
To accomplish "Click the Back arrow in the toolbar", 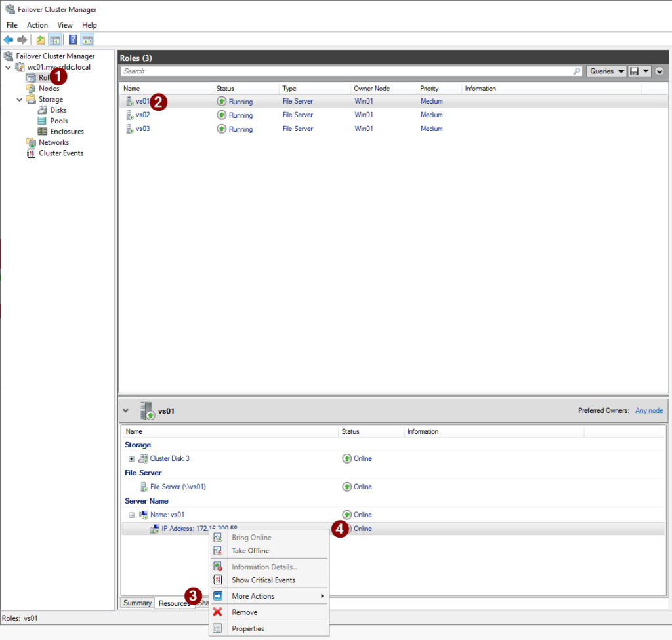I will point(9,40).
